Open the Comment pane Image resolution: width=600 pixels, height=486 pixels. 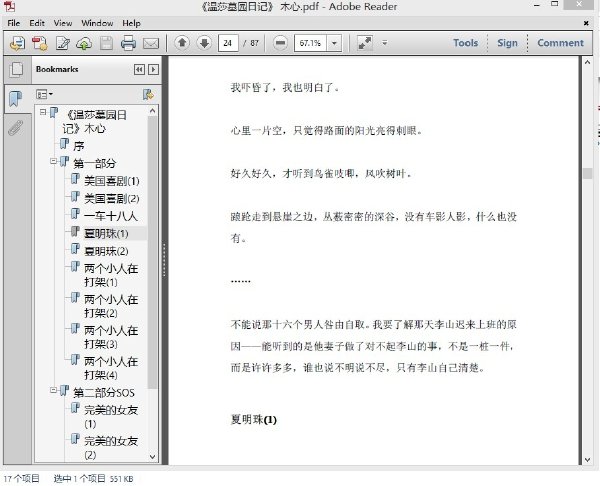[561, 43]
